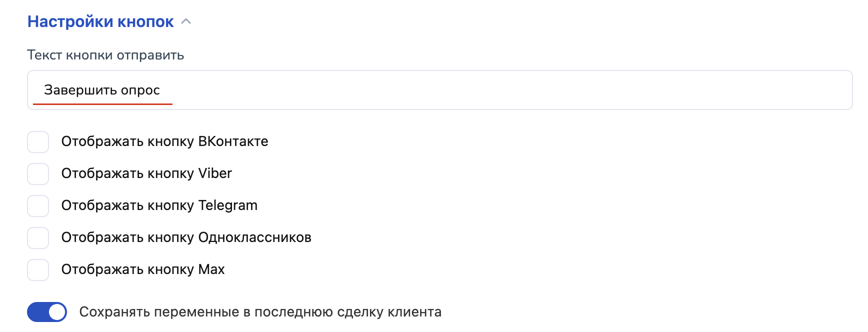The height and width of the screenshot is (332, 868).
Task: Click the word Viber in its checkbox label
Action: coord(215,173)
